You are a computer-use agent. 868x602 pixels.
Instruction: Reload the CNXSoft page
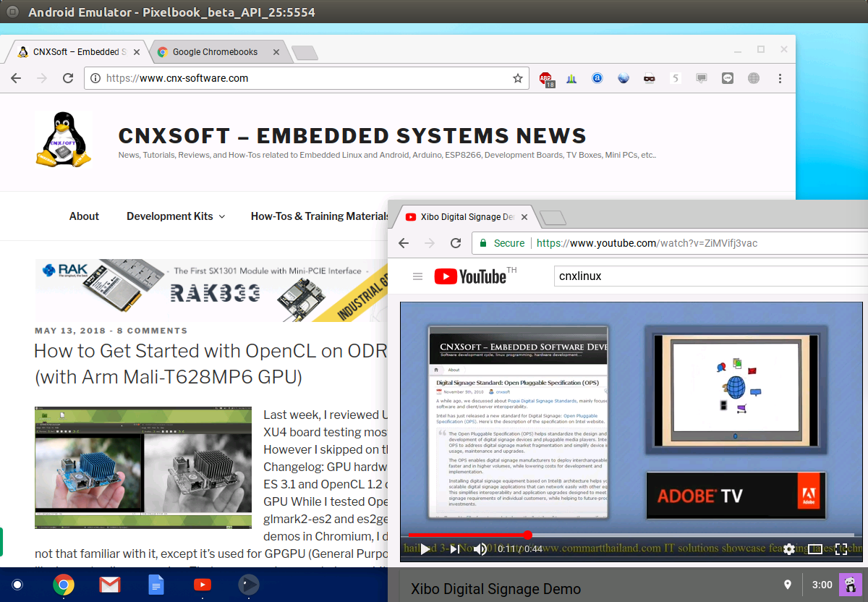point(68,78)
